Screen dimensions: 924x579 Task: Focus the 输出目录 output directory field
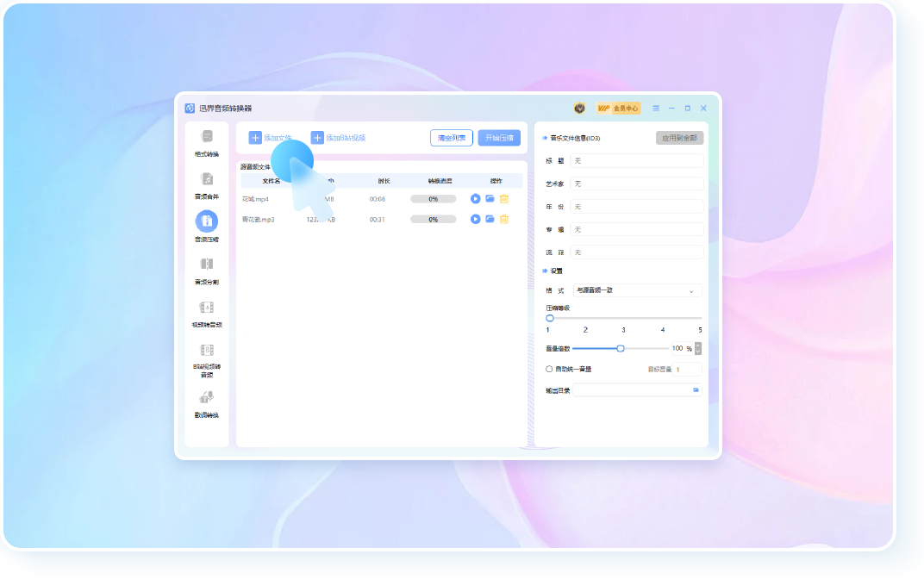pos(637,390)
